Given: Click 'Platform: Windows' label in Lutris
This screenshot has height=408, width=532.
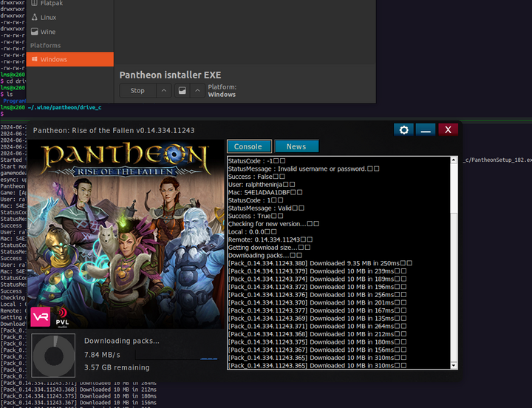Looking at the screenshot, I should [222, 91].
